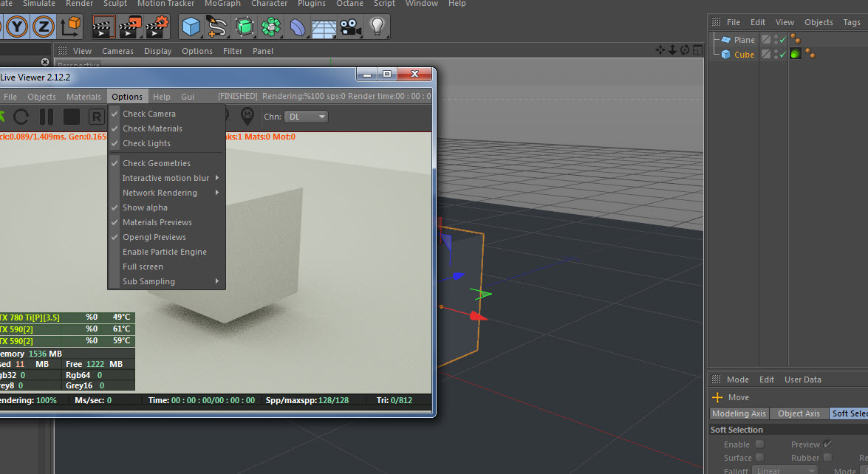Image resolution: width=868 pixels, height=474 pixels.
Task: Click the camera object icon
Action: [x=350, y=27]
